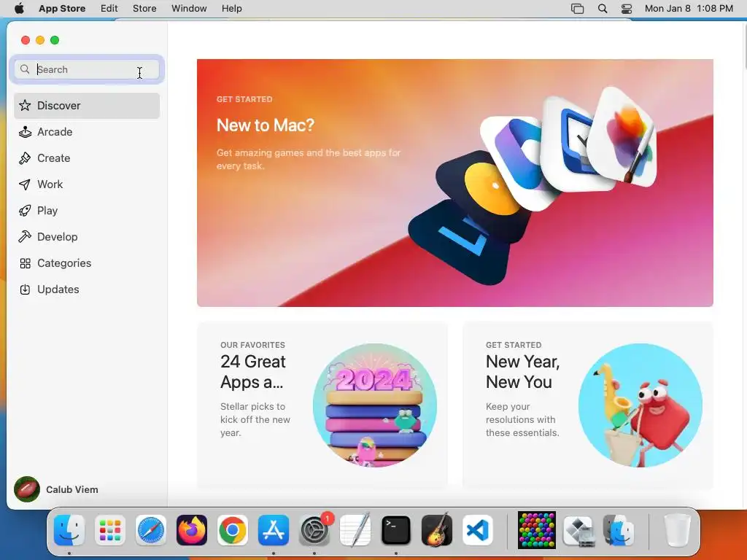
Task: Click the Discover star icon in sidebar
Action: [25, 105]
